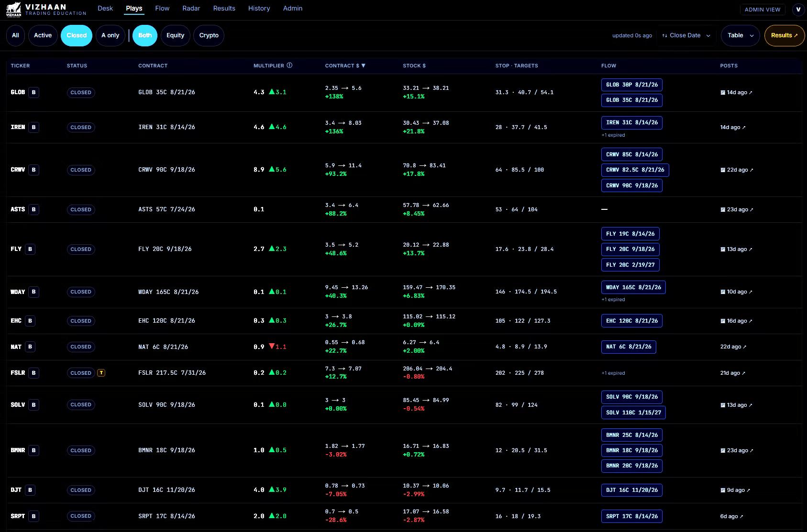Open the user avatar V icon
Image resolution: width=807 pixels, height=532 pixels.
click(798, 9)
